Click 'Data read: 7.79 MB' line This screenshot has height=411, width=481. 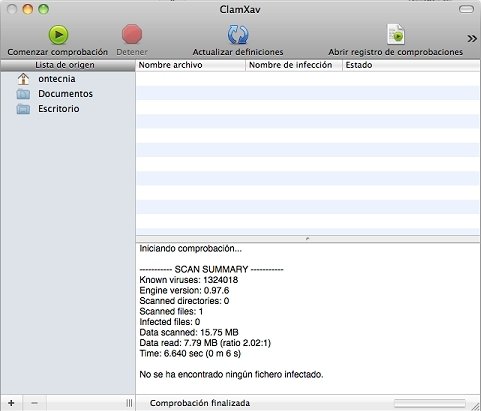click(x=205, y=343)
